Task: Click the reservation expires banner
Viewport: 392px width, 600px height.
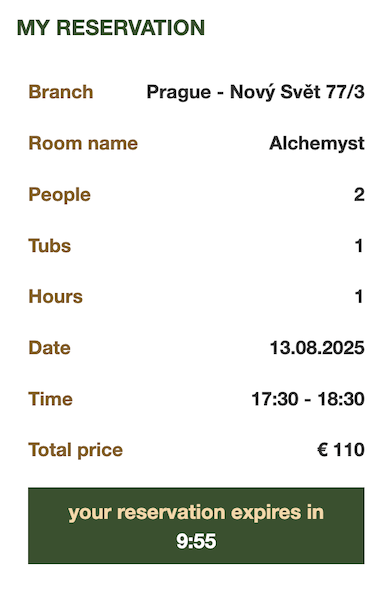Action: (196, 526)
